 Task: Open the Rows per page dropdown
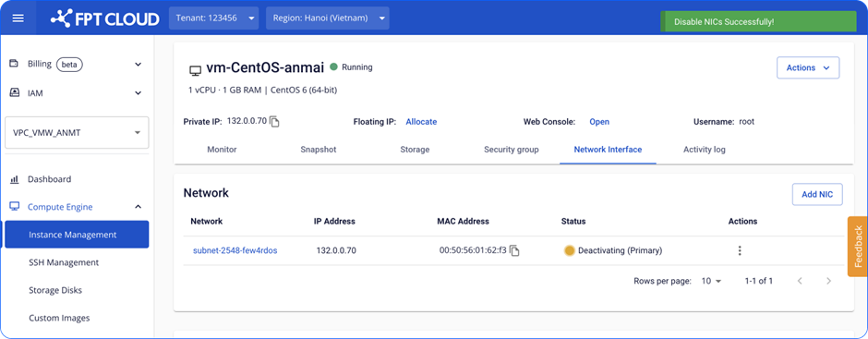(x=711, y=281)
